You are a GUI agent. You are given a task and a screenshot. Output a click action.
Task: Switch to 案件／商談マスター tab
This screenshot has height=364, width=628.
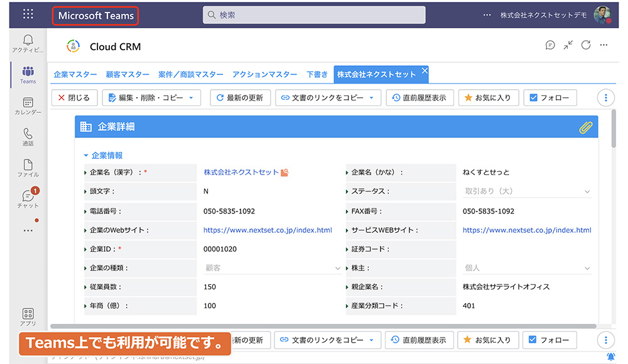point(191,75)
